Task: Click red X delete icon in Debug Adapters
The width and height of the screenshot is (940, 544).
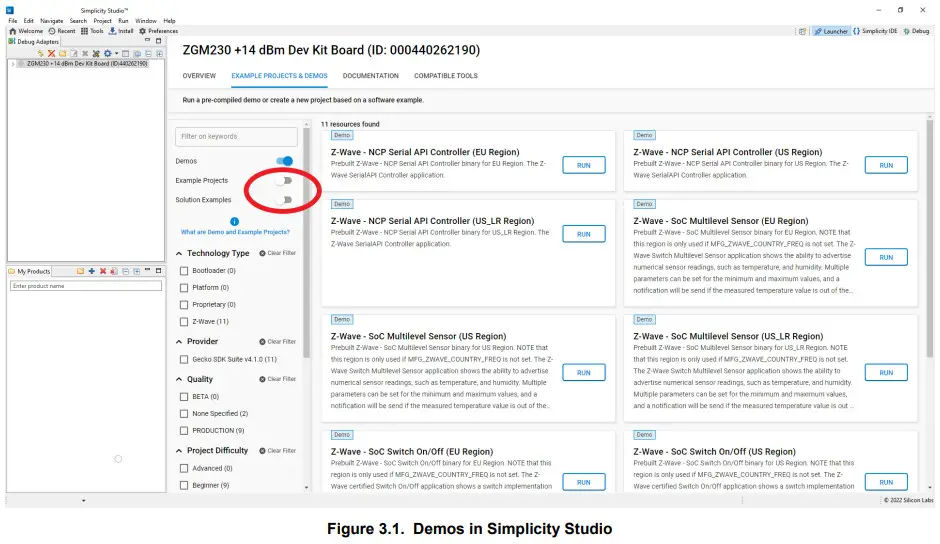Action: click(52, 53)
